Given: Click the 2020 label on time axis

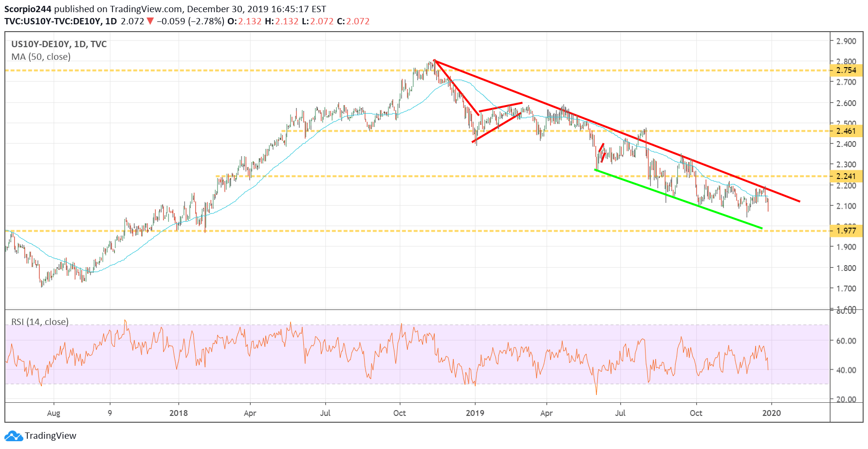Looking at the screenshot, I should (x=771, y=413).
